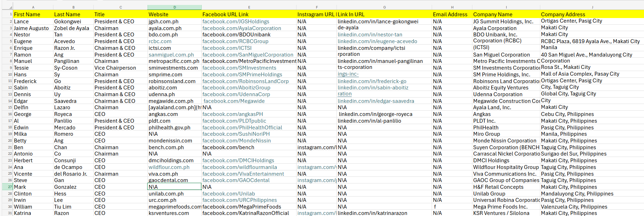
Task: Select the 'philhealth.gov.ph' cell
Action: [x=174, y=128]
